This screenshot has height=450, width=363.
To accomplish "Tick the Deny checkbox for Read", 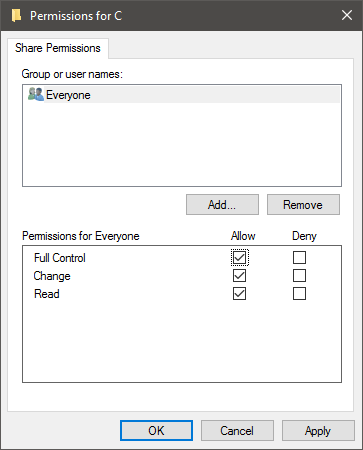I will click(299, 294).
